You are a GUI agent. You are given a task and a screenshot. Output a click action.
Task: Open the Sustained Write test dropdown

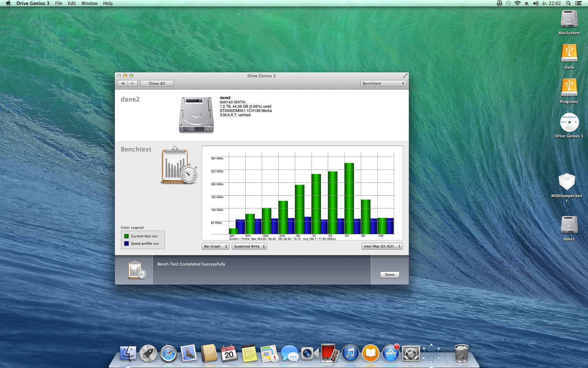pyautogui.click(x=249, y=246)
